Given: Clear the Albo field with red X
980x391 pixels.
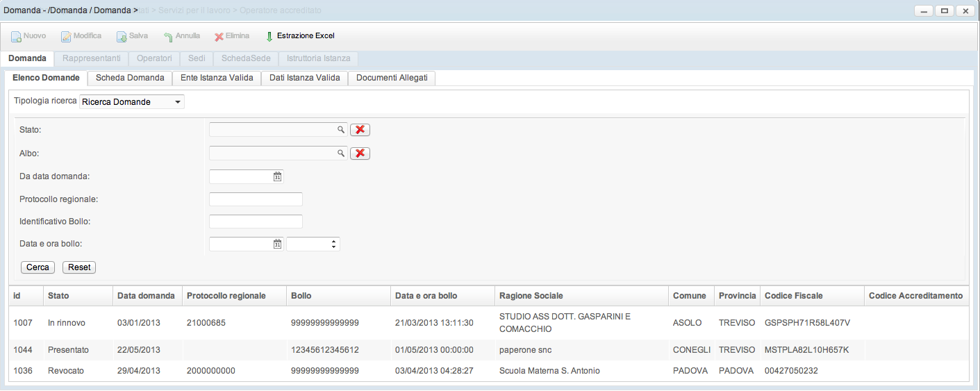Looking at the screenshot, I should pos(360,153).
